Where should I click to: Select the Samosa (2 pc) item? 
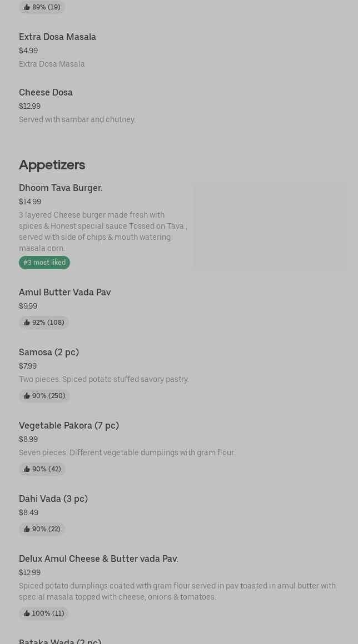pyautogui.click(x=49, y=353)
